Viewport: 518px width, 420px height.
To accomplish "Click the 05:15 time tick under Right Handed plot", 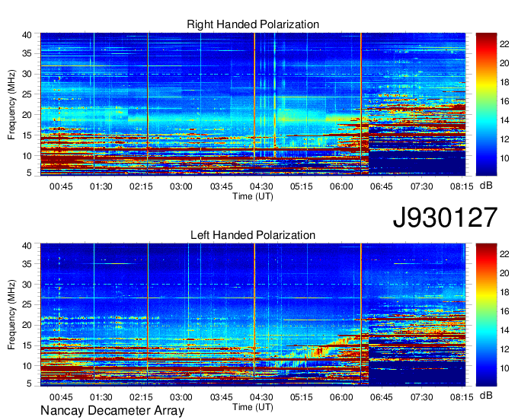I will 302,186.
